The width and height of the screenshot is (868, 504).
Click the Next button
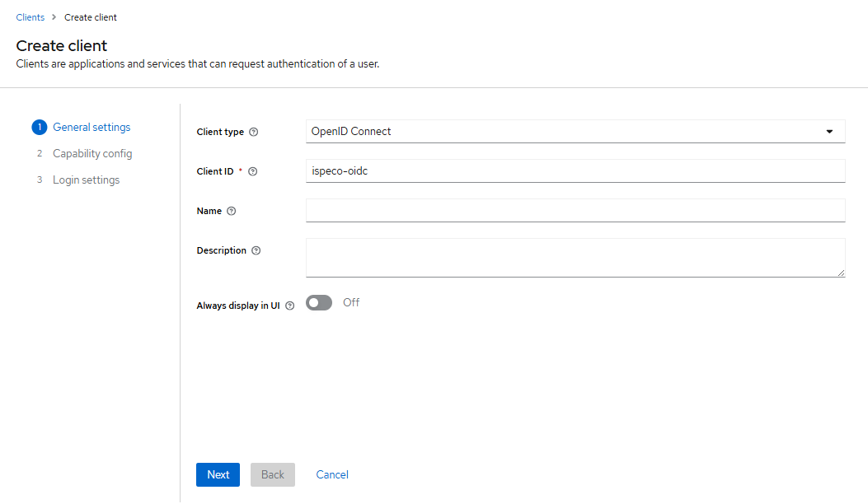pos(218,474)
